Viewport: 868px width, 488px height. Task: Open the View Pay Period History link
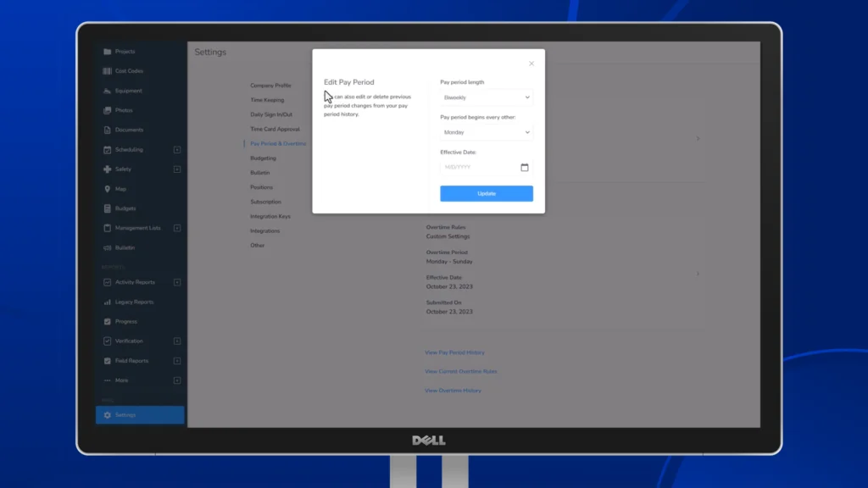click(x=454, y=352)
